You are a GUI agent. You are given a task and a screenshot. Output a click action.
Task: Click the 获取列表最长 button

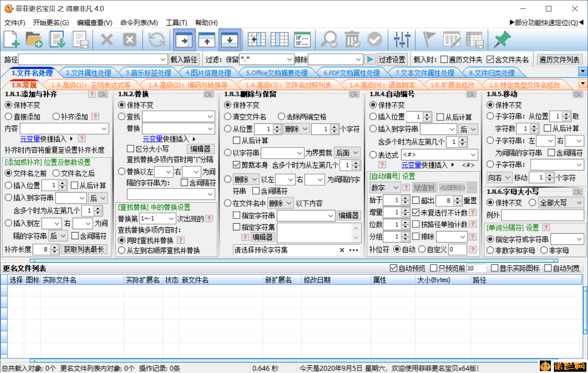84,249
